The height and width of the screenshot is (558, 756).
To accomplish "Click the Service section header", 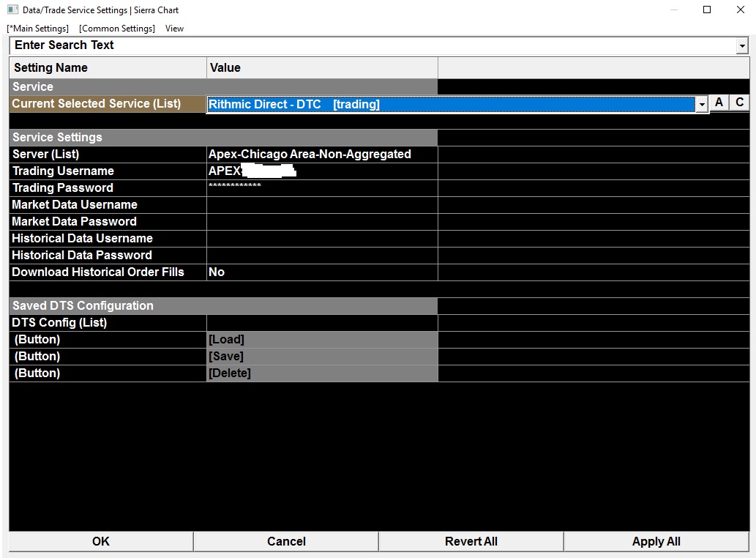I will pyautogui.click(x=223, y=87).
